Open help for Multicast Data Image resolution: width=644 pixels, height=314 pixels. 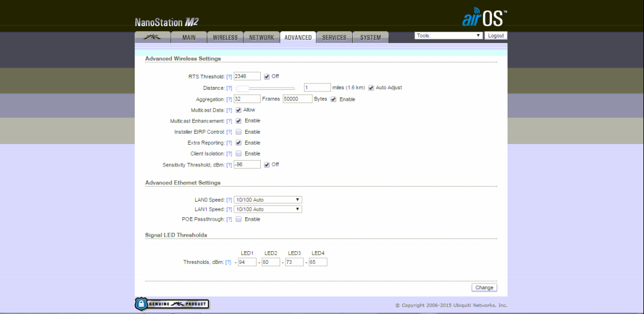coord(229,111)
